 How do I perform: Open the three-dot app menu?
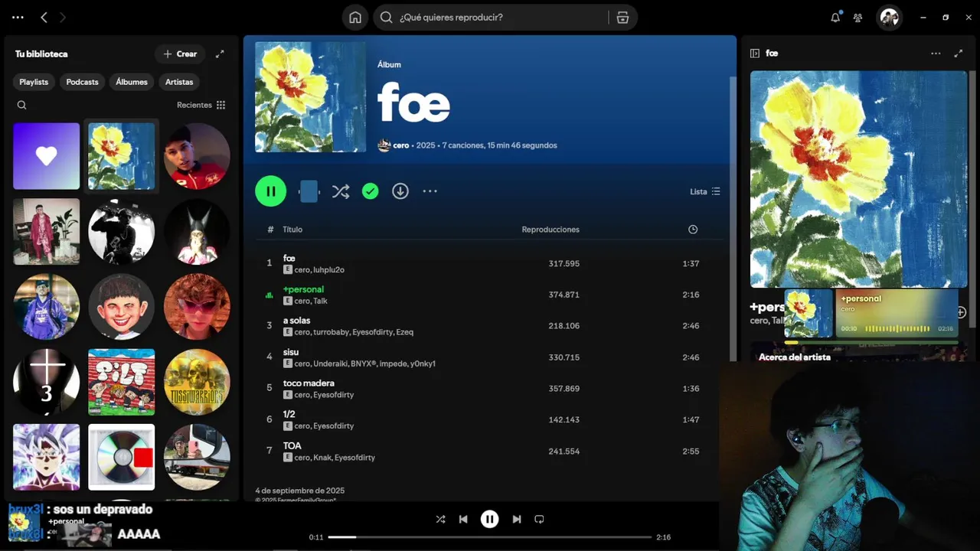point(18,17)
